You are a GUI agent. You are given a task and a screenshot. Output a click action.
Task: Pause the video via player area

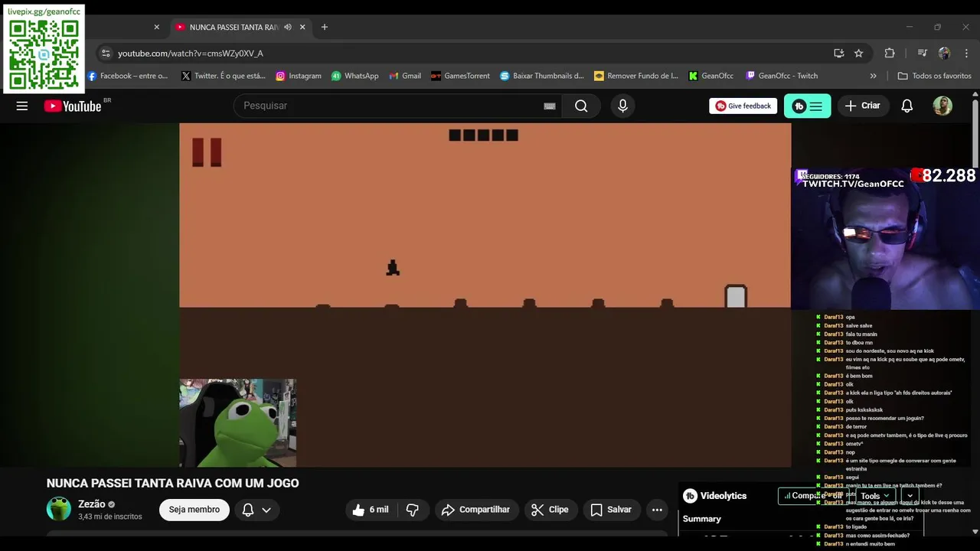click(485, 295)
